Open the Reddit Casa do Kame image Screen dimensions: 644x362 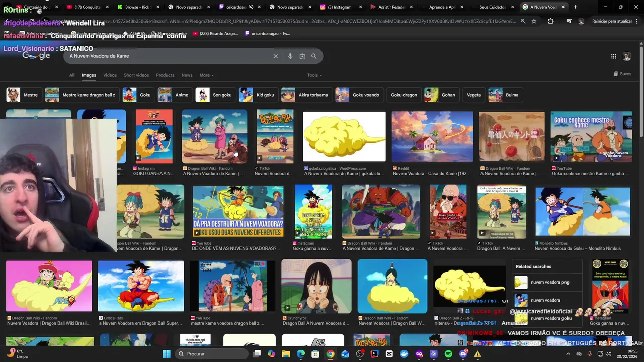(x=432, y=137)
